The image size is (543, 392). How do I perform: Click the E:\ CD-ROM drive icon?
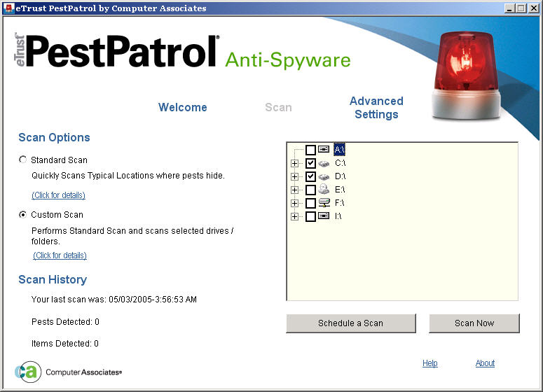324,189
